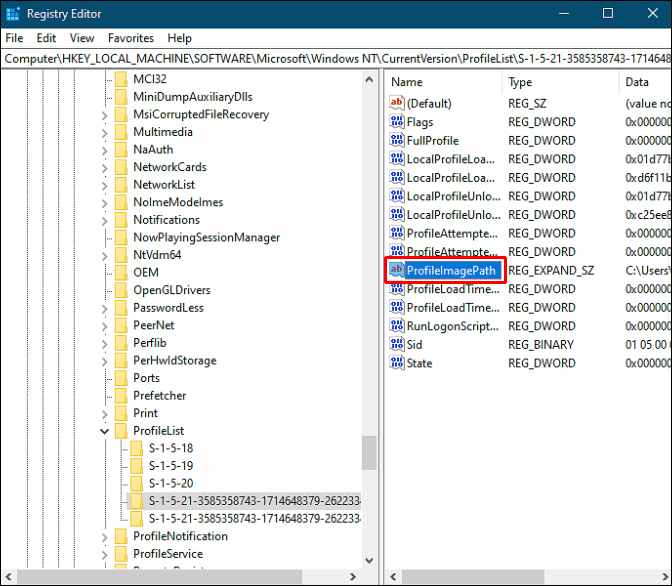Select the OEM folder icon

pyautogui.click(x=121, y=272)
